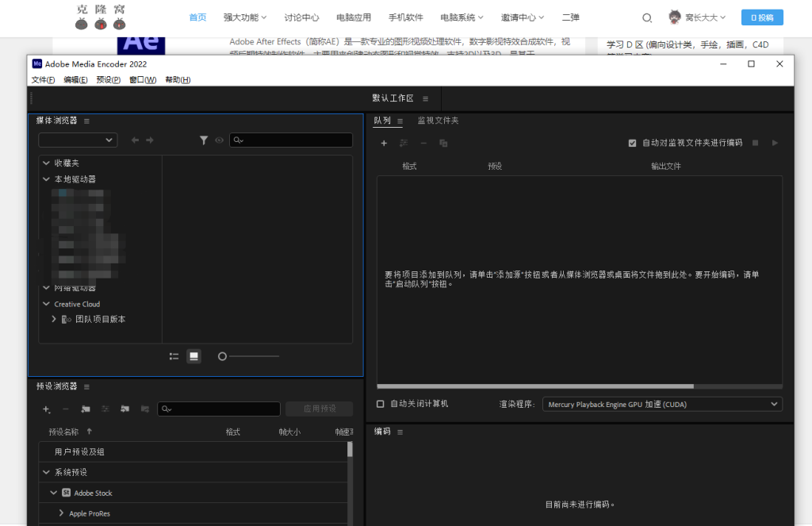The width and height of the screenshot is (812, 526).
Task: Open the 讨论中心 link on the website
Action: tap(301, 17)
